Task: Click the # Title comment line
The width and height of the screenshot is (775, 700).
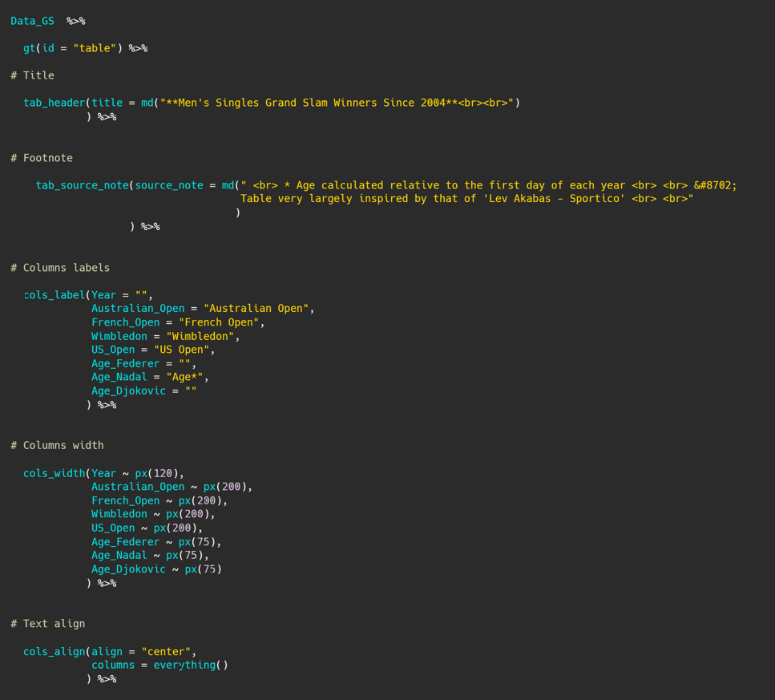Action: pos(32,75)
